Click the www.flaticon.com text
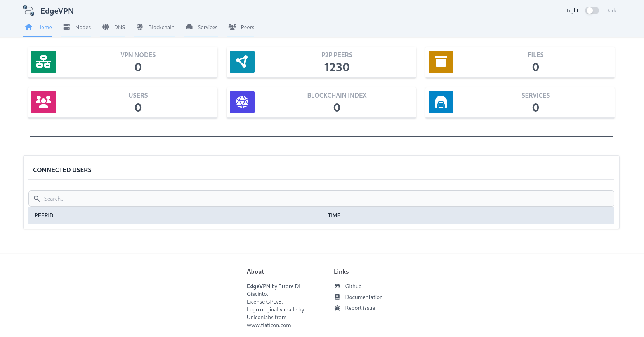Image resolution: width=644 pixels, height=337 pixels. coord(269,325)
